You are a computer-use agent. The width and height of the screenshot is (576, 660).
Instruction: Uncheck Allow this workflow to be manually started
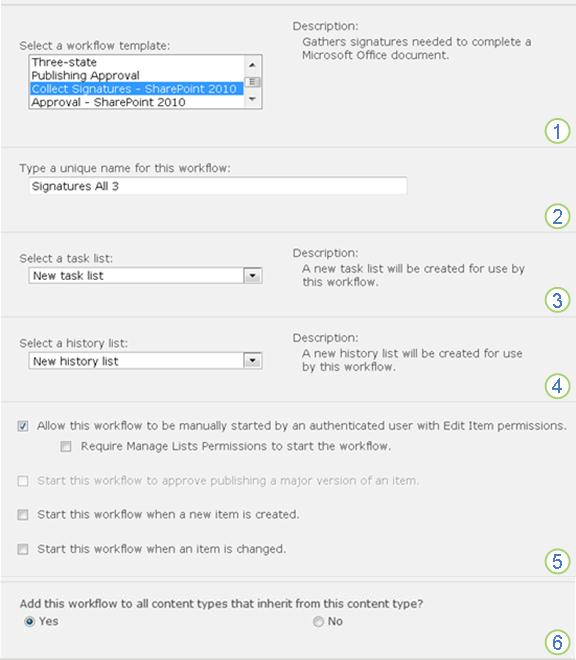(x=23, y=426)
